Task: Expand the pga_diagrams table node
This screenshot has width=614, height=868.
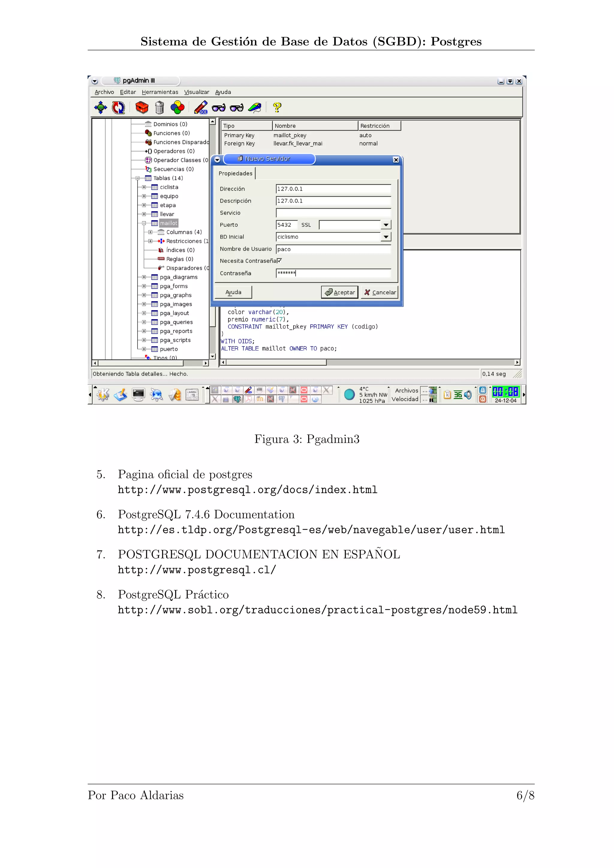Action: point(144,277)
